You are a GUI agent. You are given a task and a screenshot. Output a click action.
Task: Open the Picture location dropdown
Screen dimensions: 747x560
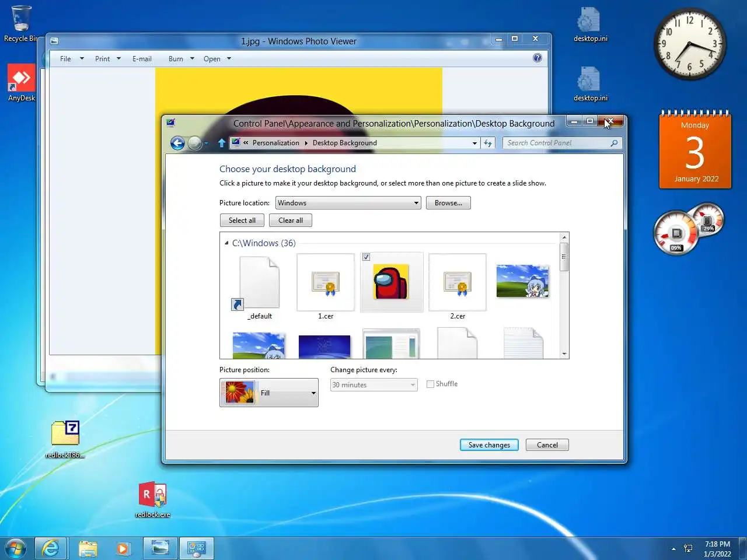[x=348, y=203]
